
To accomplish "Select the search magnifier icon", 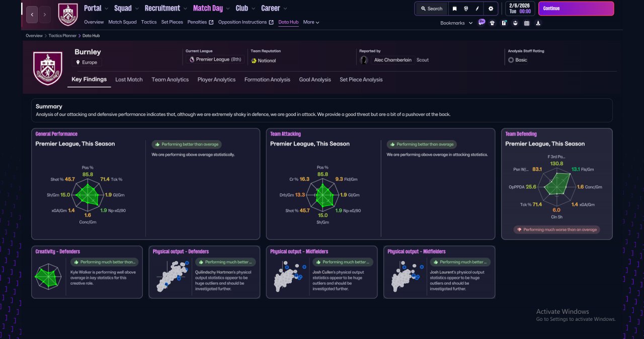I will tap(424, 9).
